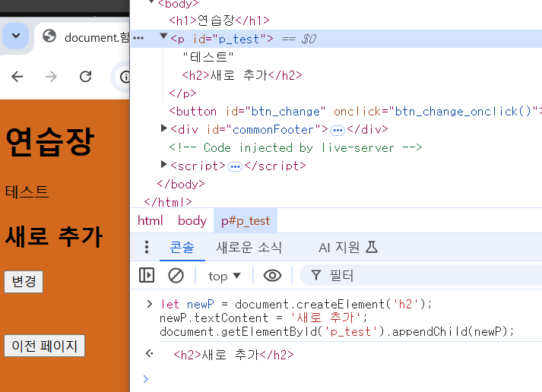This screenshot has height=392, width=542.
Task: Click the globe favicon on the document tab
Action: pos(49,36)
